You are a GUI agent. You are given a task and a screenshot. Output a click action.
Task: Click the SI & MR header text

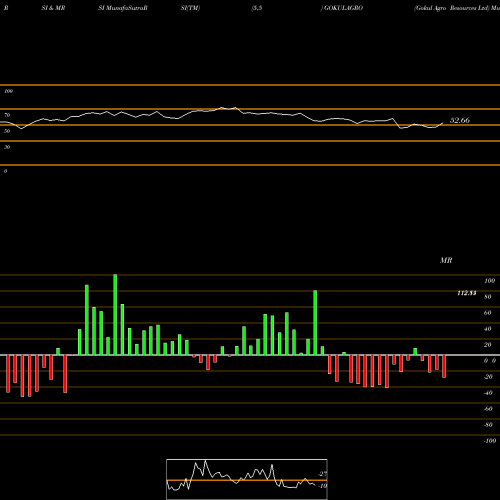[53, 8]
